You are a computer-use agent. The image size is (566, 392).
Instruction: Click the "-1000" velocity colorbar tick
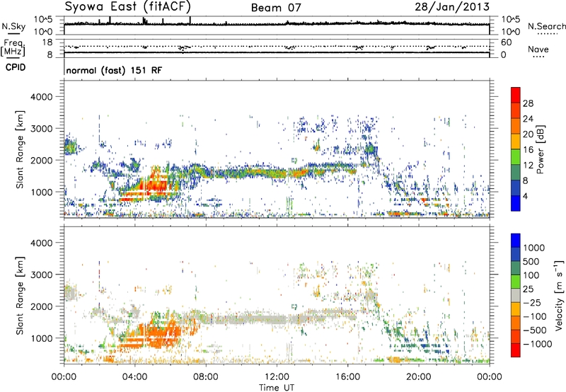[537, 344]
